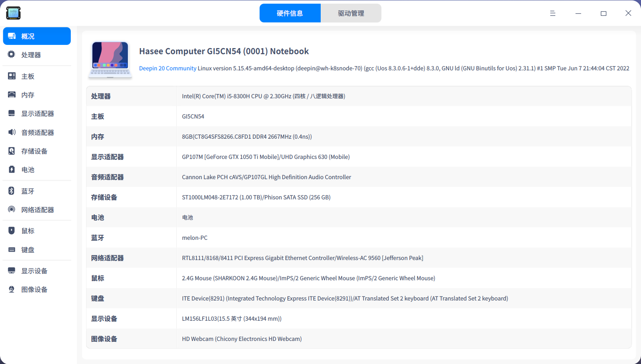The width and height of the screenshot is (641, 364).
Task: Click the 处理器 row header in table
Action: [101, 96]
